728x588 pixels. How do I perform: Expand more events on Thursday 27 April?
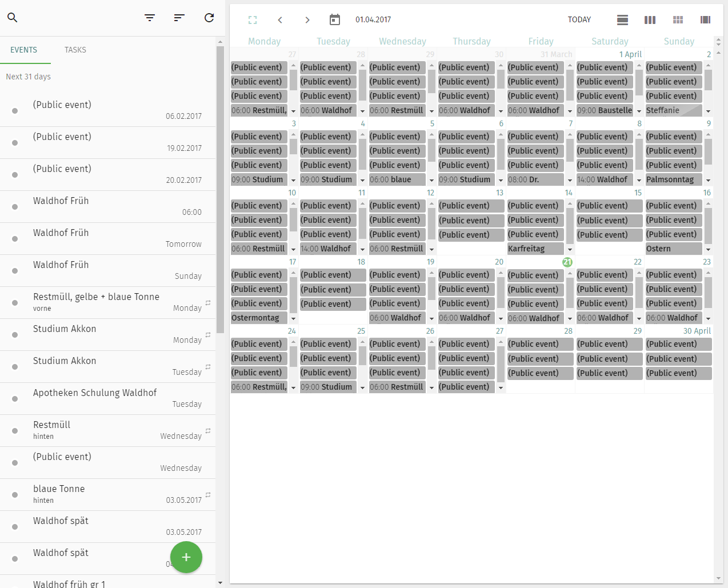click(x=501, y=388)
